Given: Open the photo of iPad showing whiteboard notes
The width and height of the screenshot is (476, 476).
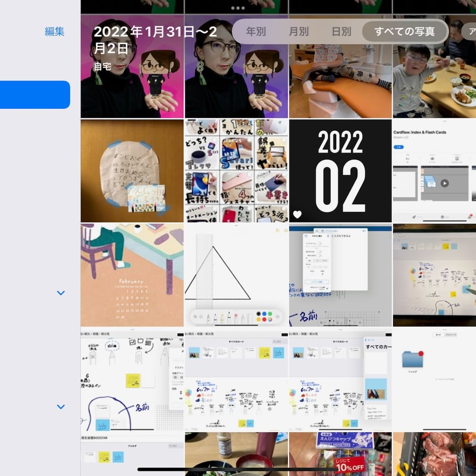Looking at the screenshot, I should (435, 275).
